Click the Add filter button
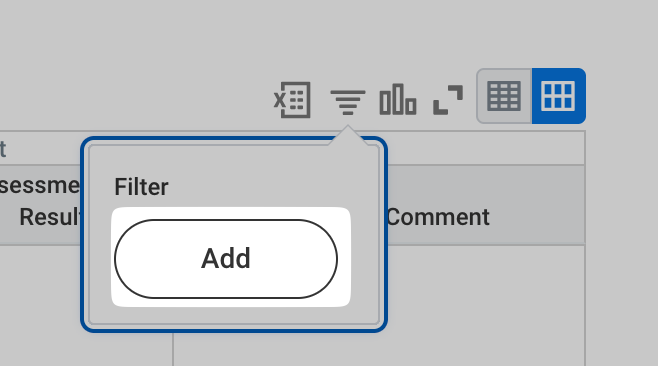658x366 pixels. [x=226, y=259]
